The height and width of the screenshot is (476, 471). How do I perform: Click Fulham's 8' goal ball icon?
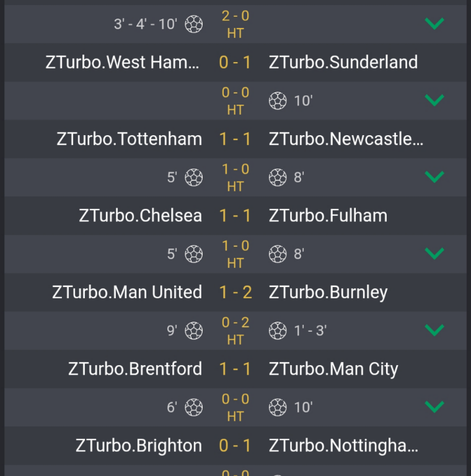[278, 254]
